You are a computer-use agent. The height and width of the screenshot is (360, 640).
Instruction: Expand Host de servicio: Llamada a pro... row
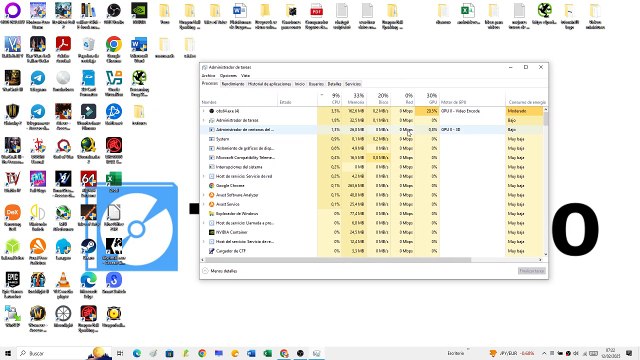pos(204,223)
